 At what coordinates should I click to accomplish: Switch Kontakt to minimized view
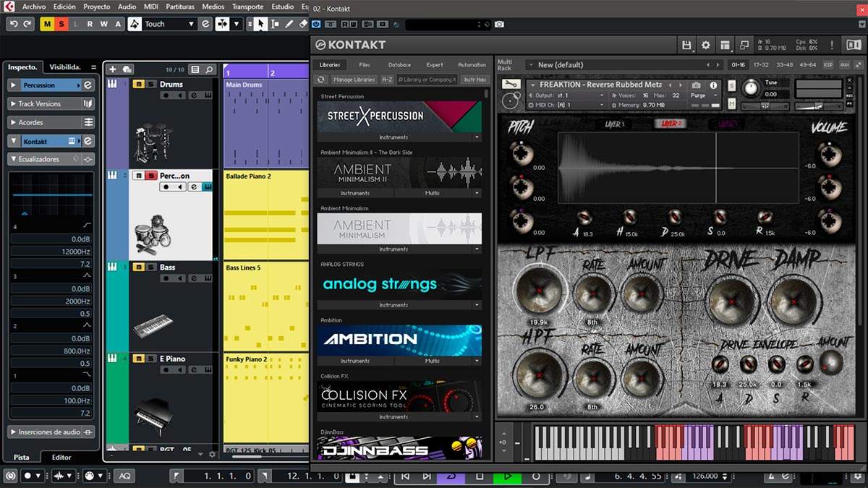coord(744,46)
